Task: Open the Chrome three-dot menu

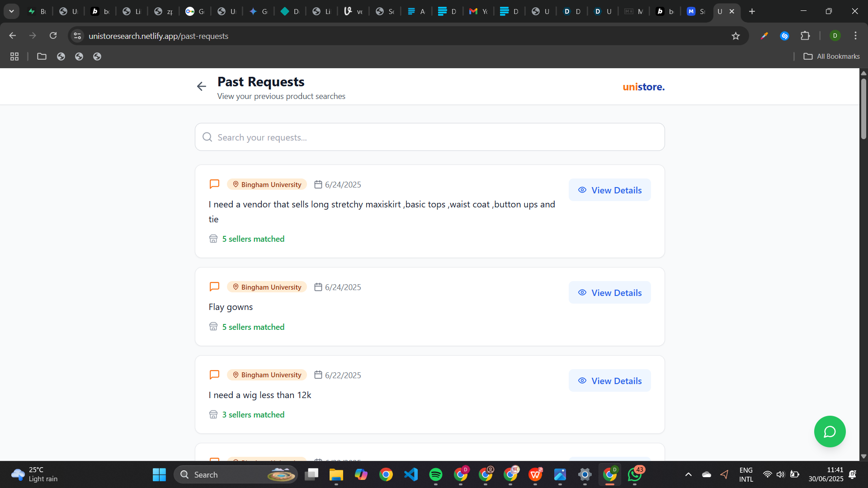Action: [x=855, y=36]
